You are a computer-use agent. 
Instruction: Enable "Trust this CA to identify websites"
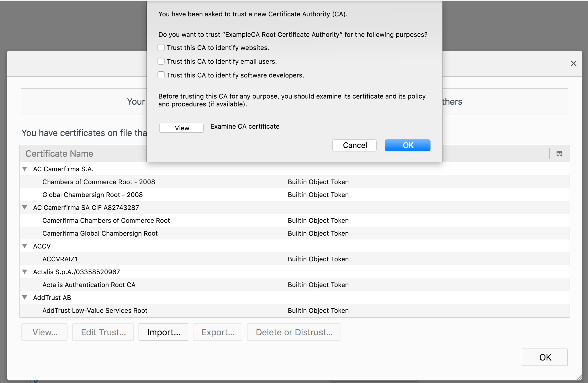point(161,47)
